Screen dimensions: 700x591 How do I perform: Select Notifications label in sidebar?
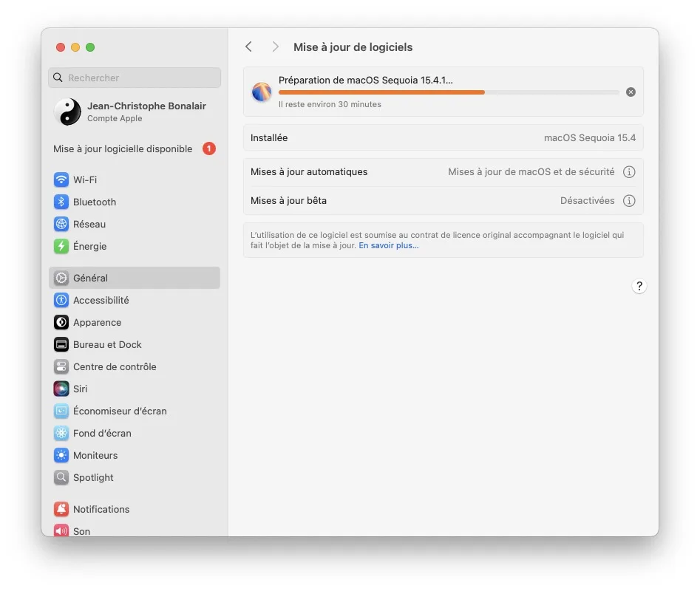(101, 510)
